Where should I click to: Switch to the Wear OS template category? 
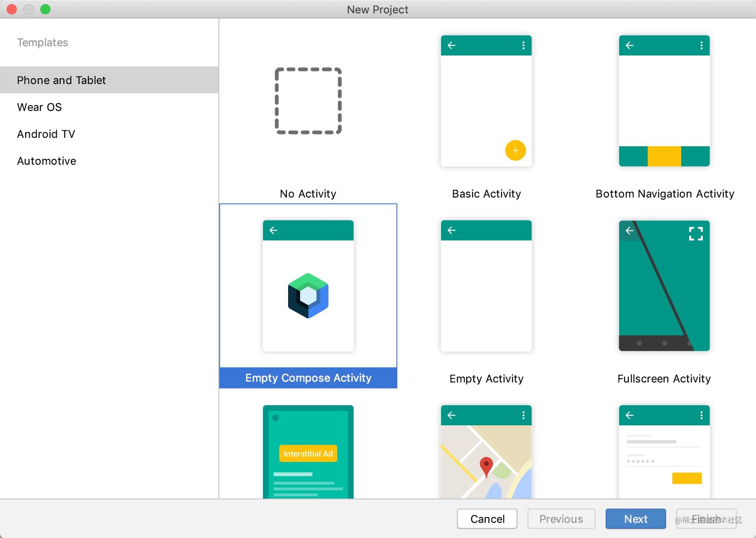pos(39,107)
